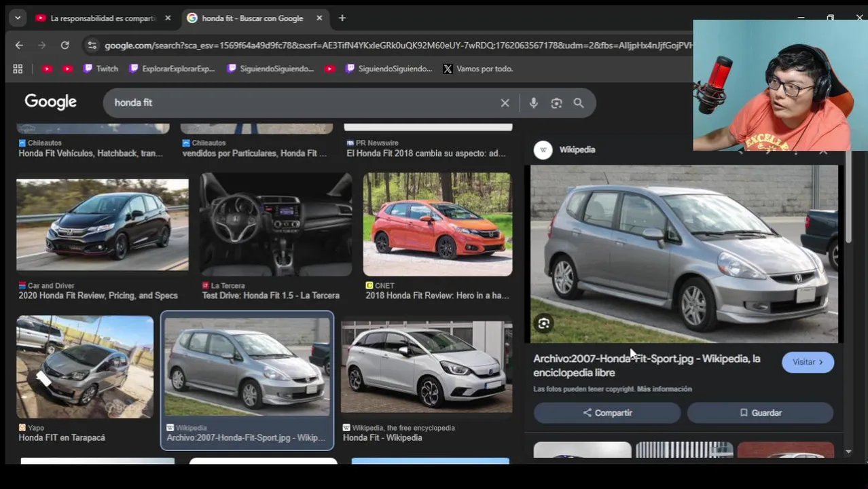The image size is (868, 489).
Task: Open large silver Honda Fit preview image
Action: 685,254
